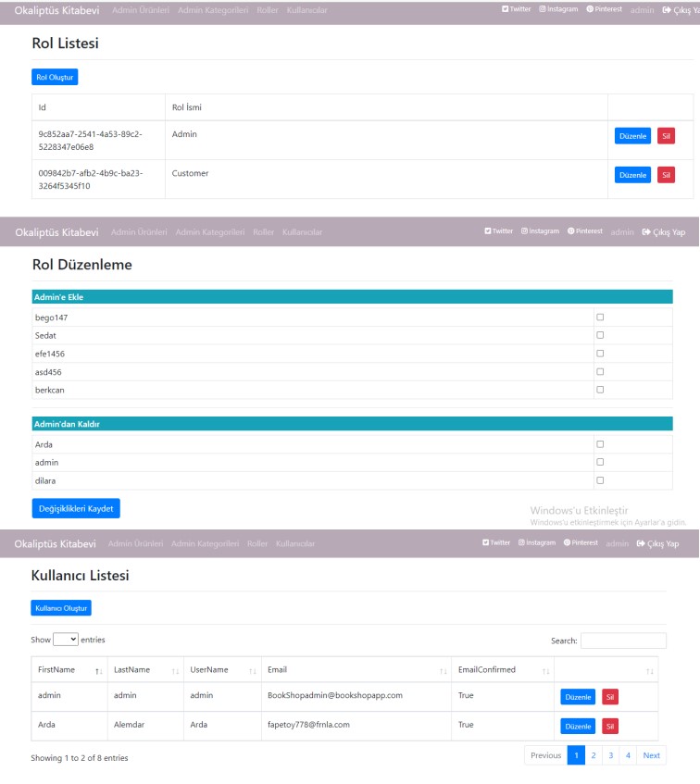
Task: Edit the admin user row with Düzenle
Action: [x=578, y=697]
